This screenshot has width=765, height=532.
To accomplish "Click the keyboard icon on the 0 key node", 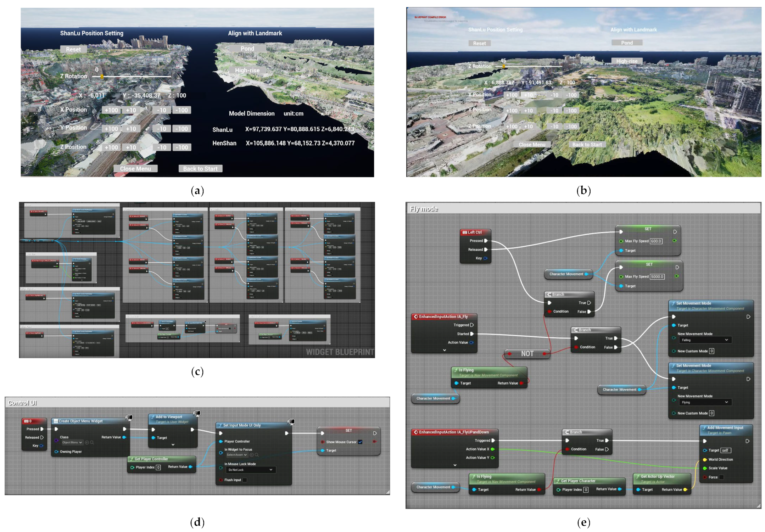I will (26, 421).
